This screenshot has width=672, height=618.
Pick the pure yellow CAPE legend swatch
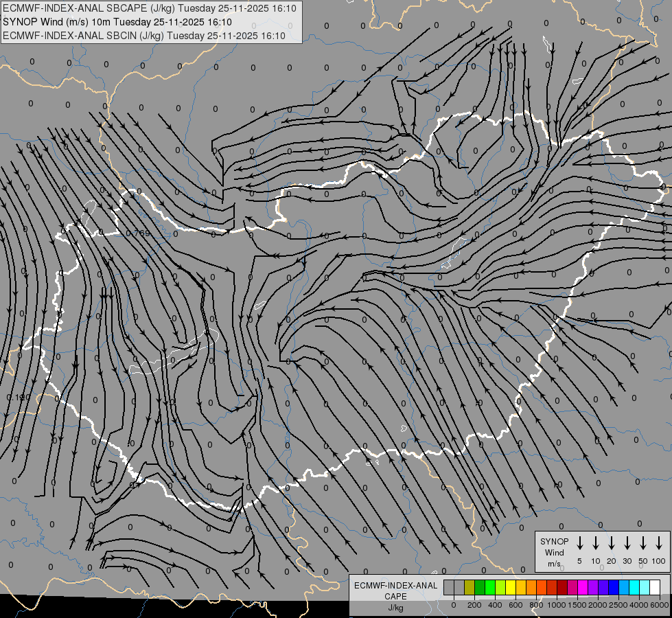click(x=511, y=587)
